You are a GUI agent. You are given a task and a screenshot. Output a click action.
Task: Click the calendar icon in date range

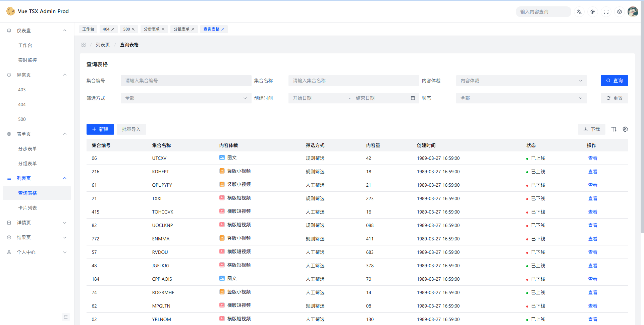(413, 98)
